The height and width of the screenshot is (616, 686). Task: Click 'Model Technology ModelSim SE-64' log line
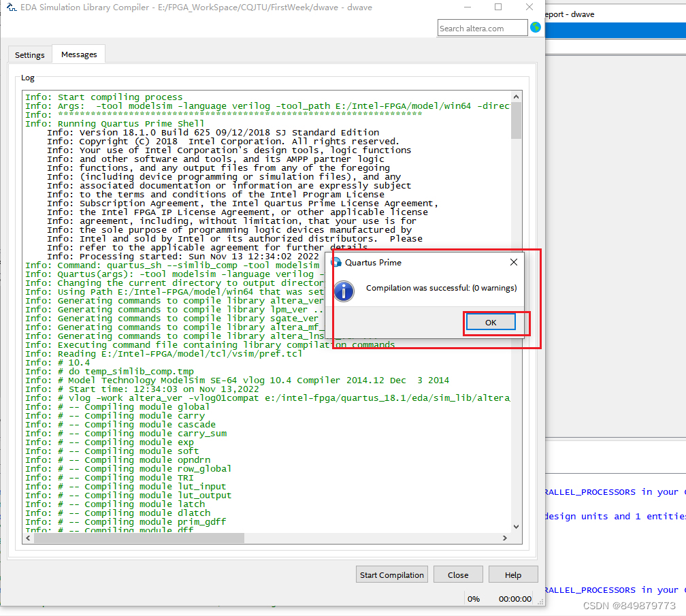[237, 380]
